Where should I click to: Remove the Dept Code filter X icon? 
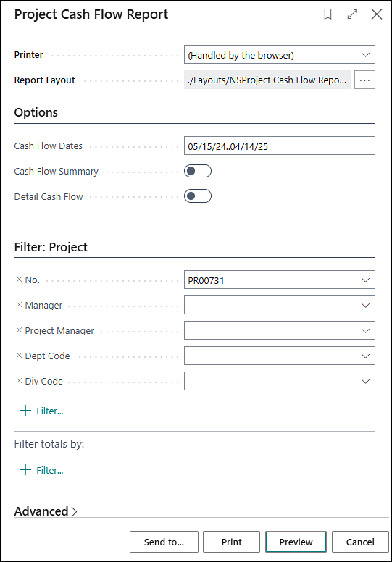[19, 355]
